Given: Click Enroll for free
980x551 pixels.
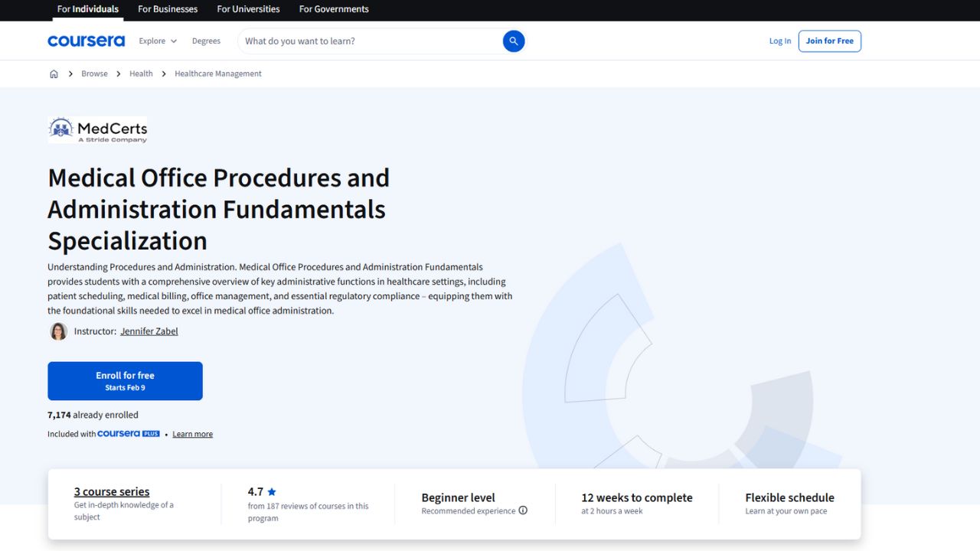Looking at the screenshot, I should point(125,380).
